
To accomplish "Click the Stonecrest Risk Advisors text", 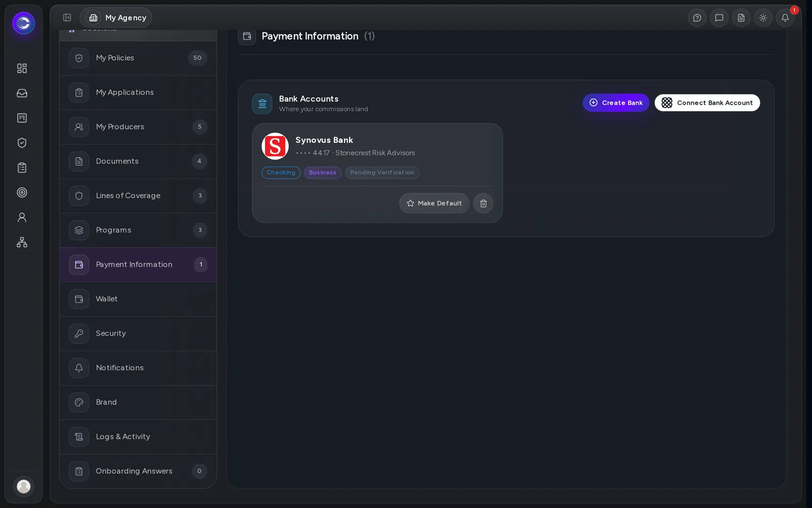I will pyautogui.click(x=375, y=153).
